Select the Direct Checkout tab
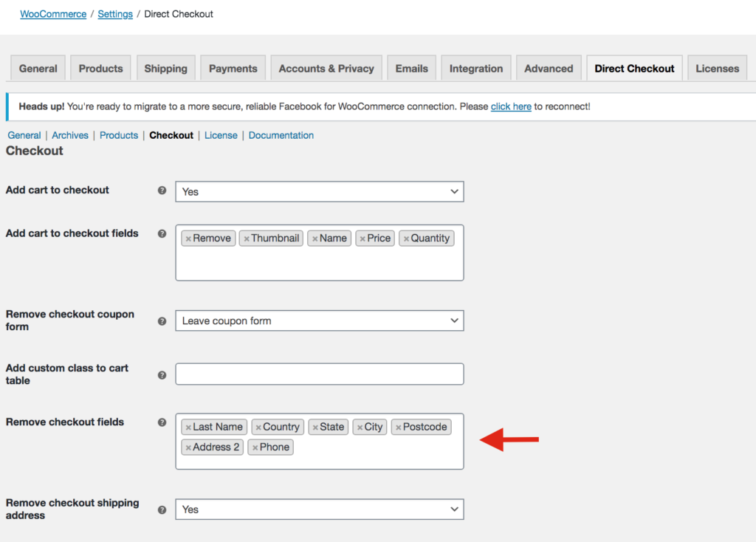 (634, 69)
